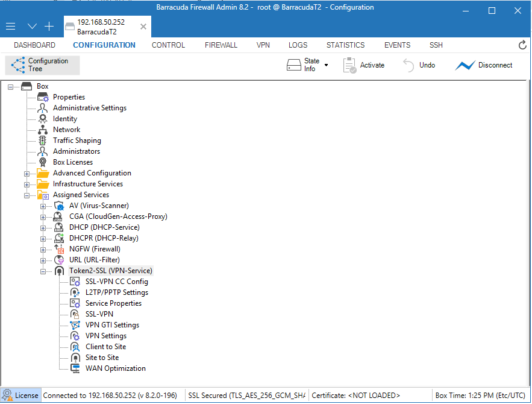Click the Site to Site tunnel icon
532x404 pixels.
75,358
